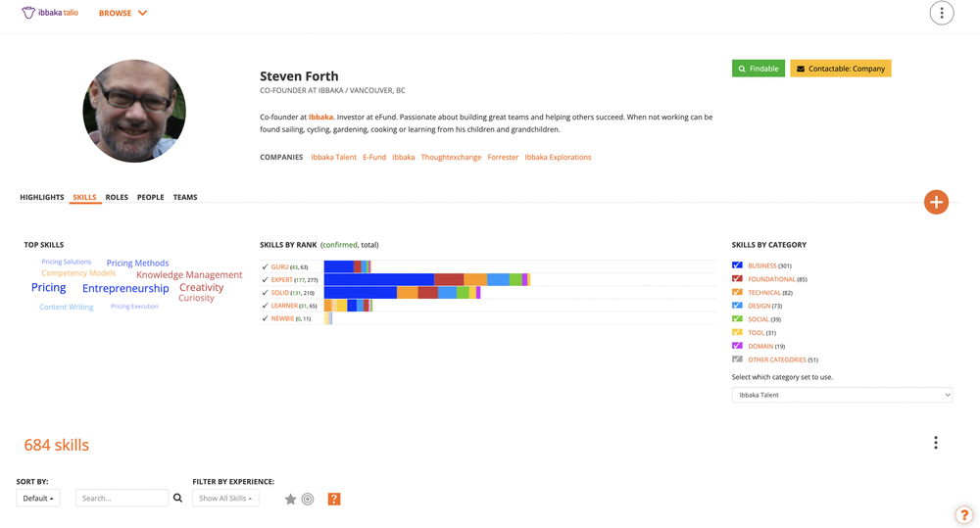Click the search magnifier icon
This screenshot has height=528, width=980.
pyautogui.click(x=177, y=498)
